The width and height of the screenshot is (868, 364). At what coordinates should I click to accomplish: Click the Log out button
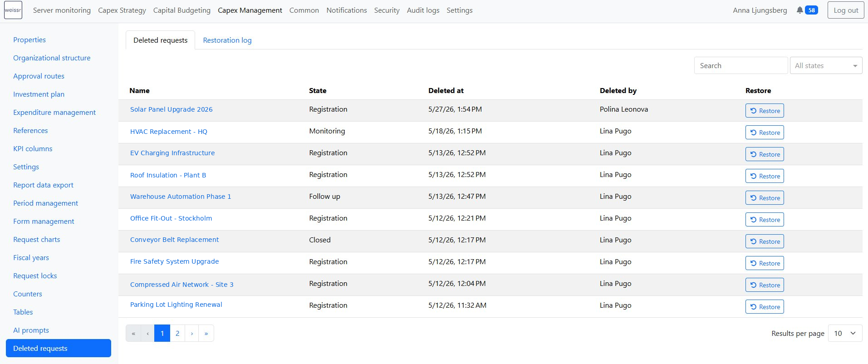coord(846,10)
